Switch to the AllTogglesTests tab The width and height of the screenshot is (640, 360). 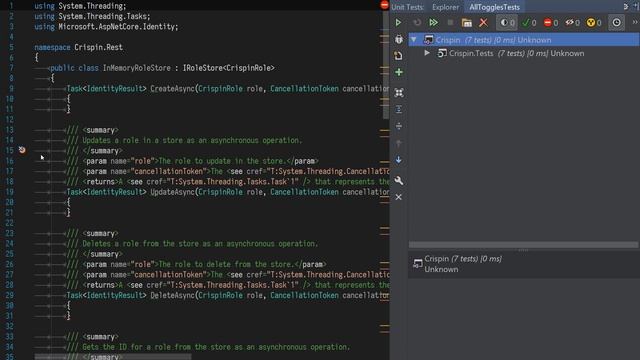tap(494, 7)
